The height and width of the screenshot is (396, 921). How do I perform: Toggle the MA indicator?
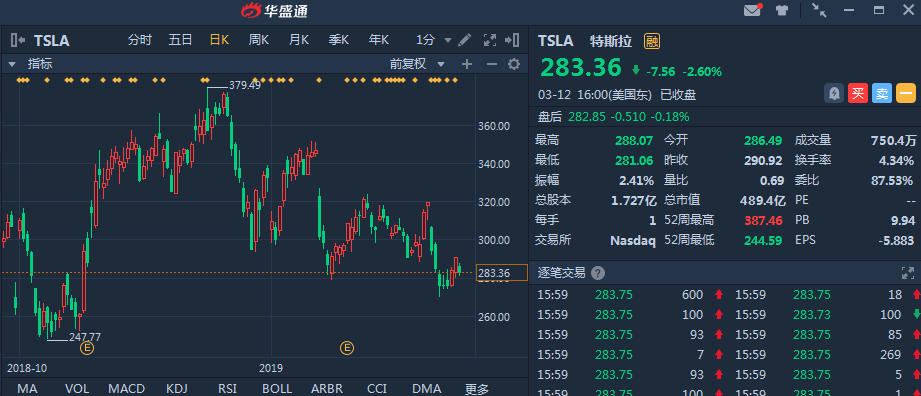pos(28,389)
